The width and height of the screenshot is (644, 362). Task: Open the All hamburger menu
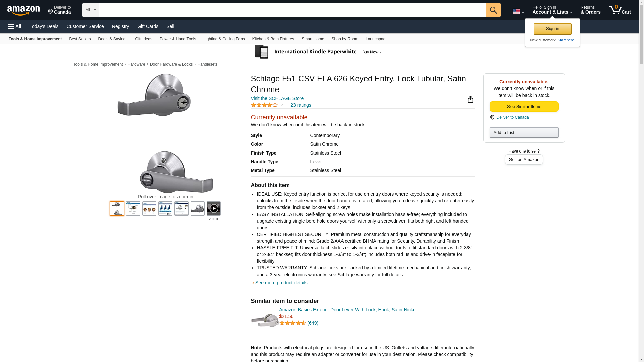[15, 26]
